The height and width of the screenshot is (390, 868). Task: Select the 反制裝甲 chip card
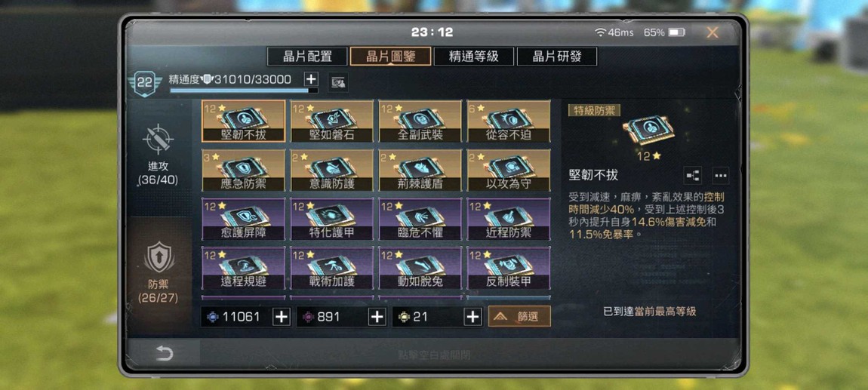509,269
